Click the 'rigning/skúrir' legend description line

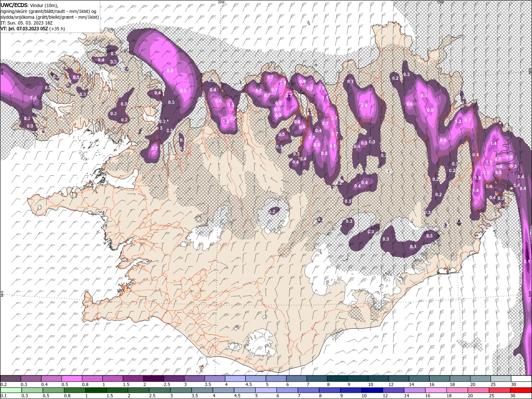point(49,11)
